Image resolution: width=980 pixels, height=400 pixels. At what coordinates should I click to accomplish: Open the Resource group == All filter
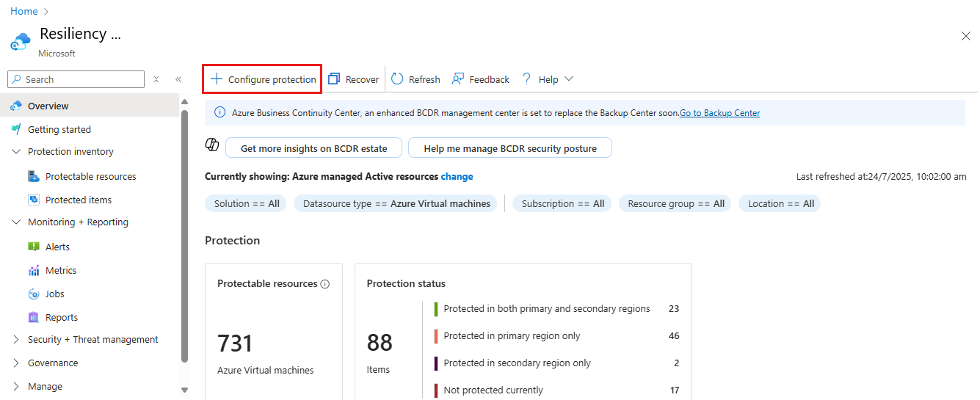tap(676, 204)
